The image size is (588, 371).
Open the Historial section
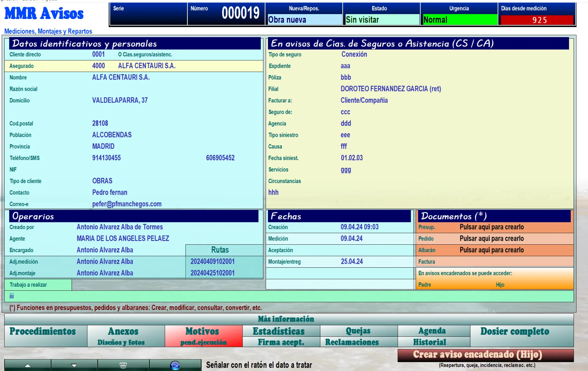pyautogui.click(x=434, y=342)
